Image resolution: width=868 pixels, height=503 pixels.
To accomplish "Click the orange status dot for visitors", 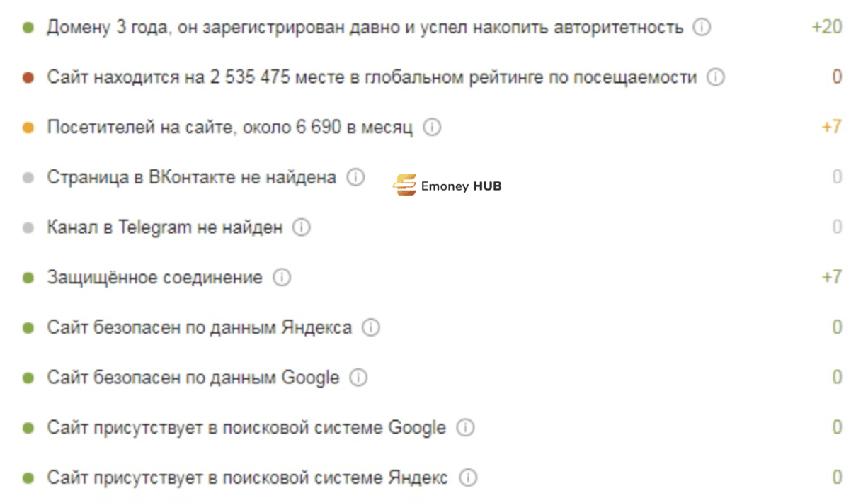I will pos(28,128).
